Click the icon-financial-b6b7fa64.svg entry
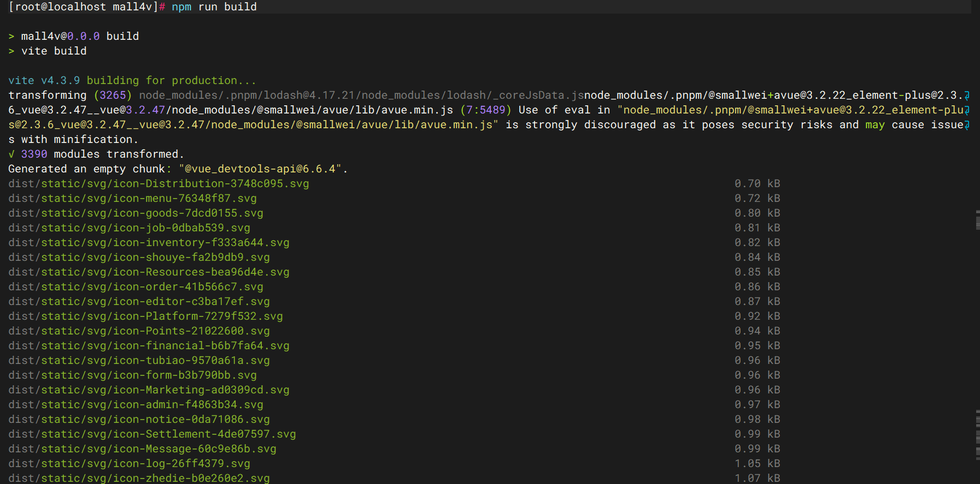 (x=149, y=346)
